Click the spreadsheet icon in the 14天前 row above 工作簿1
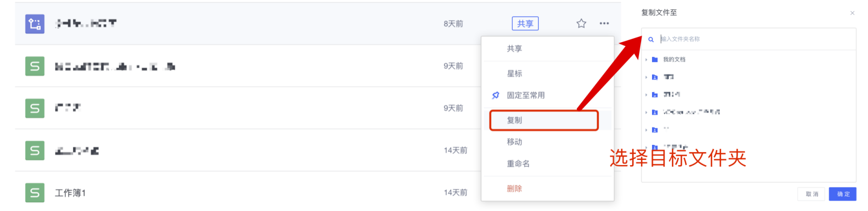 [x=35, y=151]
